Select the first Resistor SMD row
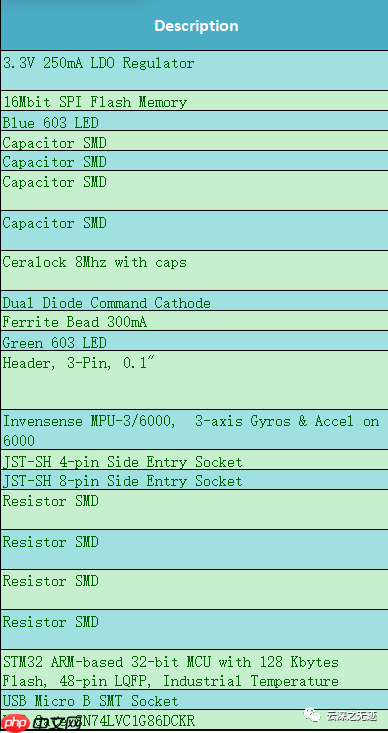 194,510
